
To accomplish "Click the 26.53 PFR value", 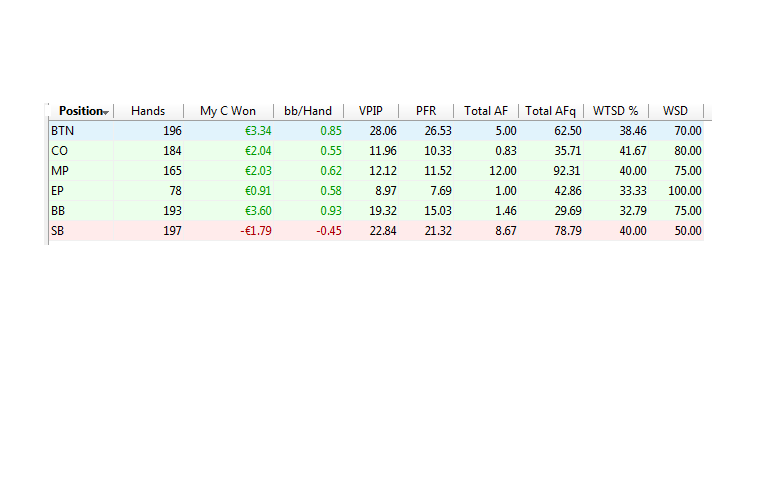I will 438,131.
